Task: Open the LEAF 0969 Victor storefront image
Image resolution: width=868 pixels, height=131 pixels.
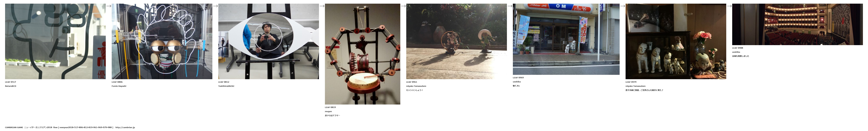Action: coord(566,39)
